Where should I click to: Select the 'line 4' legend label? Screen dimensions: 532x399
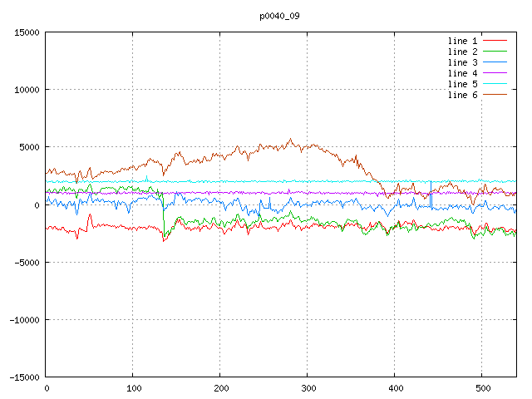click(463, 73)
